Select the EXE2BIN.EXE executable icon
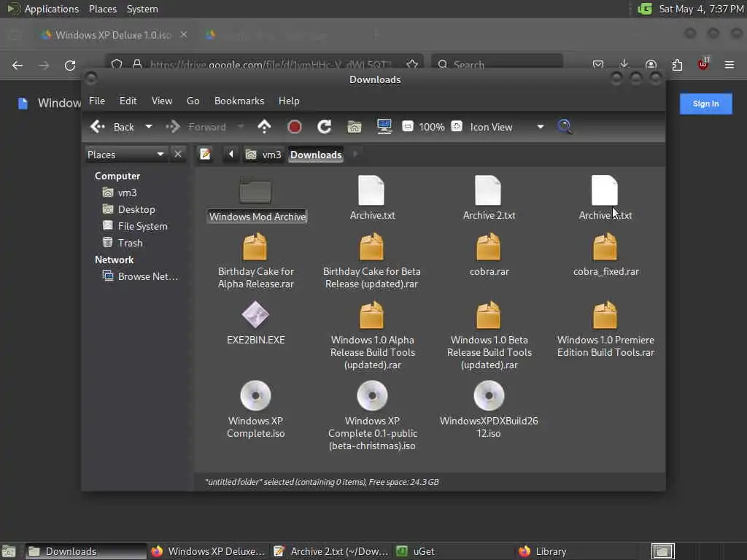747x560 pixels. coord(255,315)
